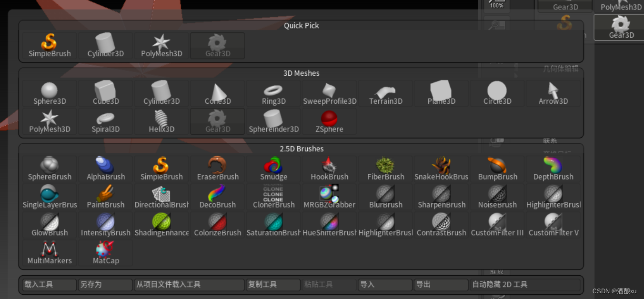Image resolution: width=644 pixels, height=299 pixels.
Task: Select the BlurBrush tool
Action: (x=385, y=198)
